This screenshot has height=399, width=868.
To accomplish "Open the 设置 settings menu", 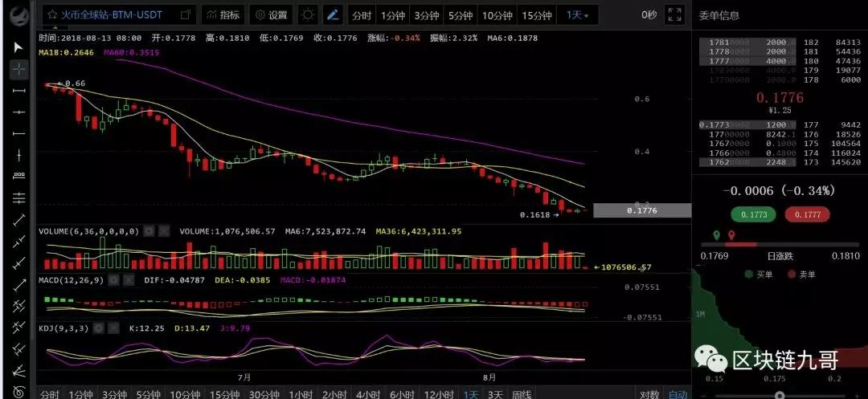I will click(272, 15).
